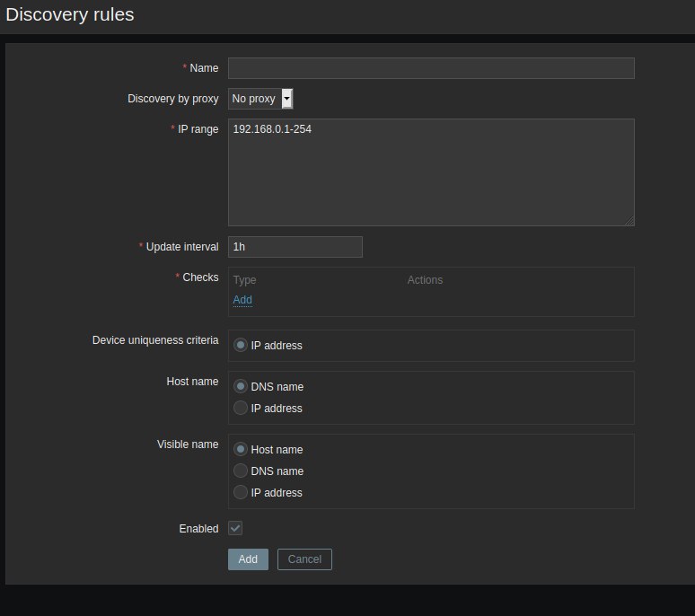The width and height of the screenshot is (695, 616).
Task: Select IP address for Visible name
Action: (x=241, y=492)
